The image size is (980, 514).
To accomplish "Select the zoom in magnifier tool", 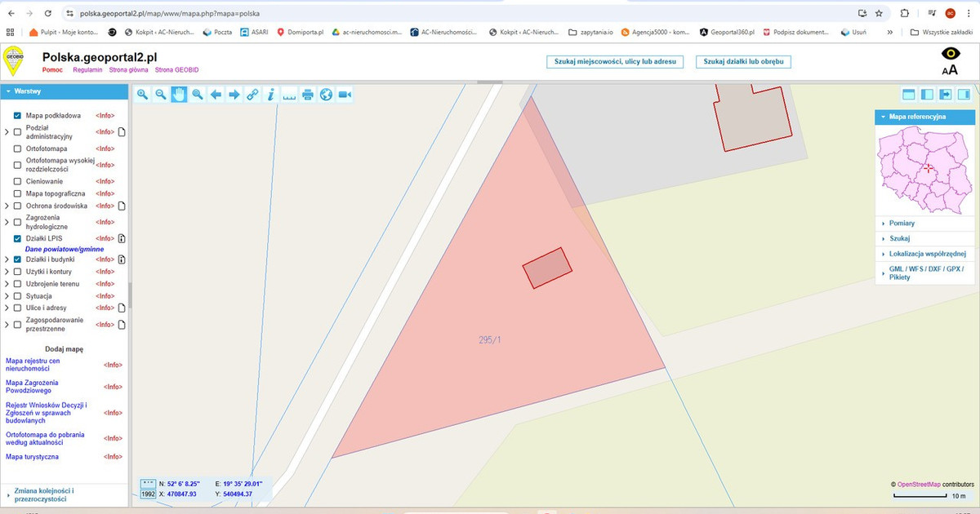I will point(143,95).
